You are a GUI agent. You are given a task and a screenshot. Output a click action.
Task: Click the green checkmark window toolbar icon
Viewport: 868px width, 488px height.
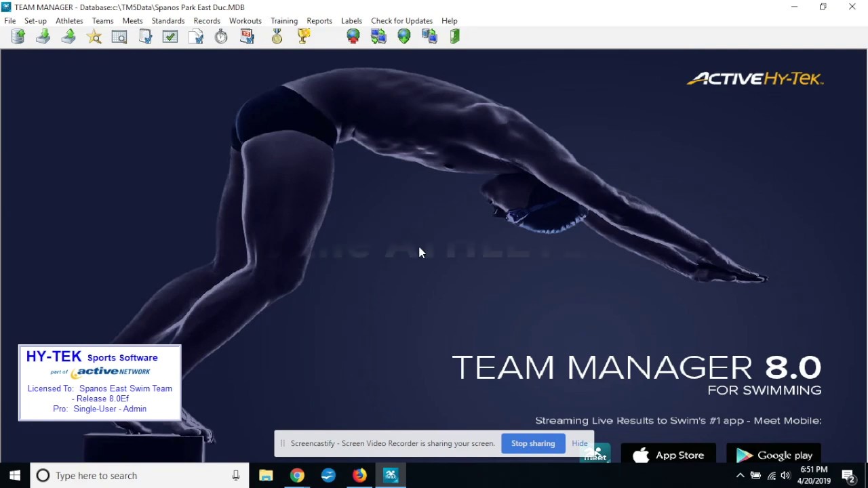coord(170,37)
